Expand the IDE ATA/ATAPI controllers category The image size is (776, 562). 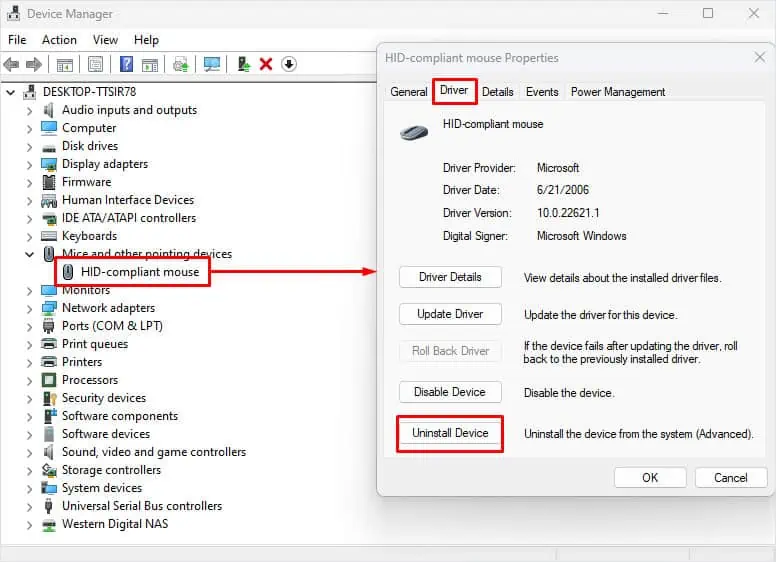click(29, 218)
